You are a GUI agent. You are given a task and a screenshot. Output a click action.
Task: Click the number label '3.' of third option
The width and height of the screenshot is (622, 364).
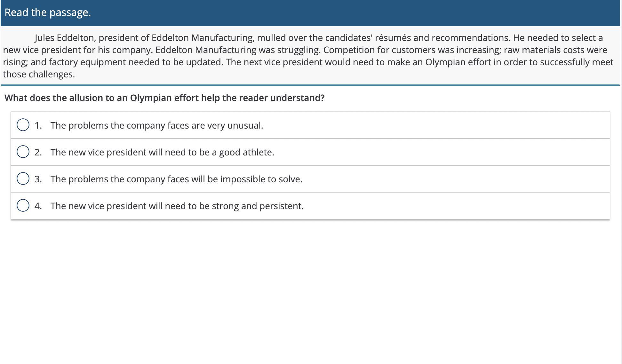(x=38, y=179)
